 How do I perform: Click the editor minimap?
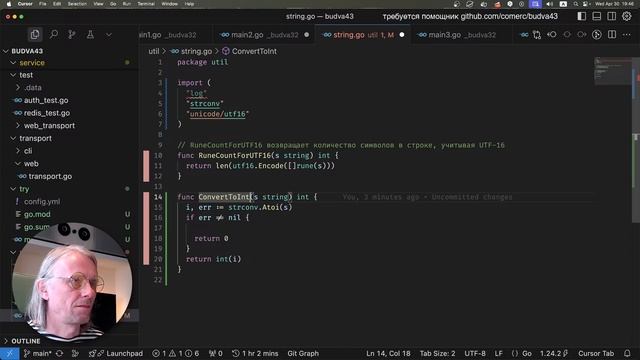click(x=612, y=71)
